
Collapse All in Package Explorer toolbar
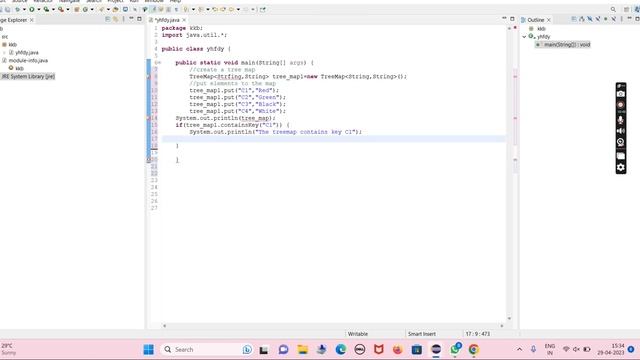click(107, 20)
